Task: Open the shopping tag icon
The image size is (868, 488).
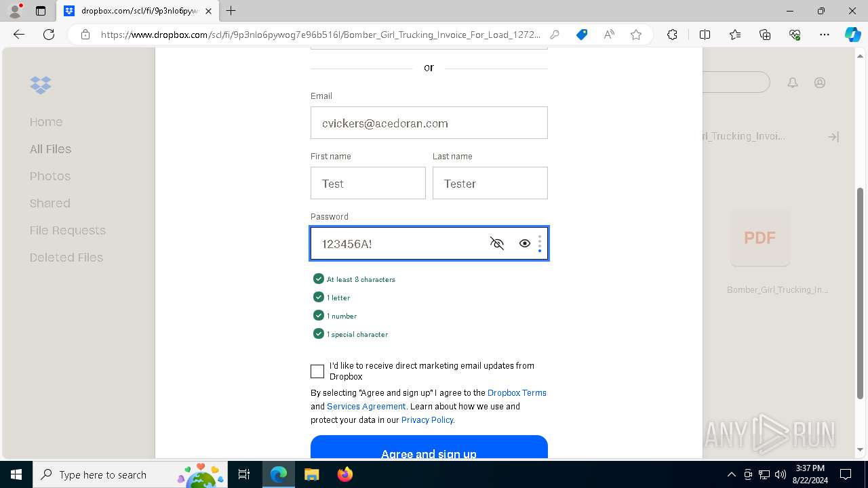Action: [x=582, y=35]
